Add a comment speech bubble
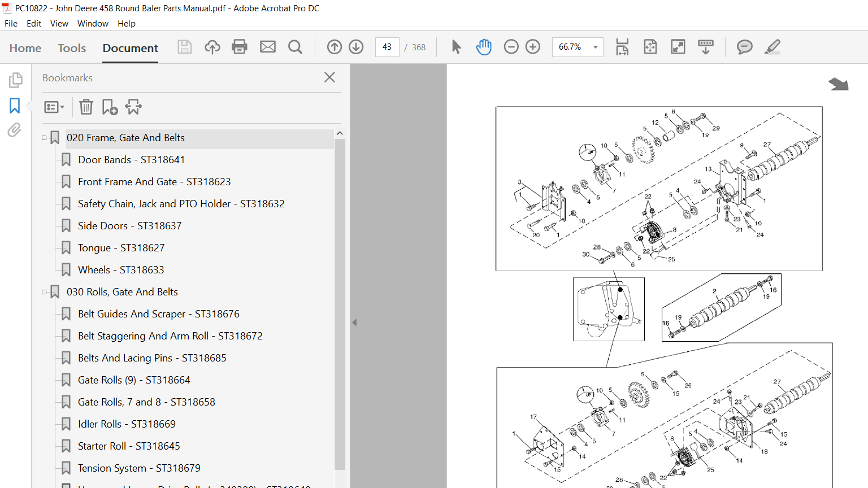 click(x=745, y=47)
